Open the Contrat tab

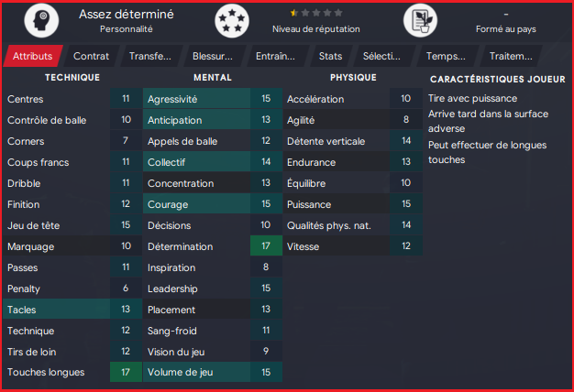click(91, 56)
